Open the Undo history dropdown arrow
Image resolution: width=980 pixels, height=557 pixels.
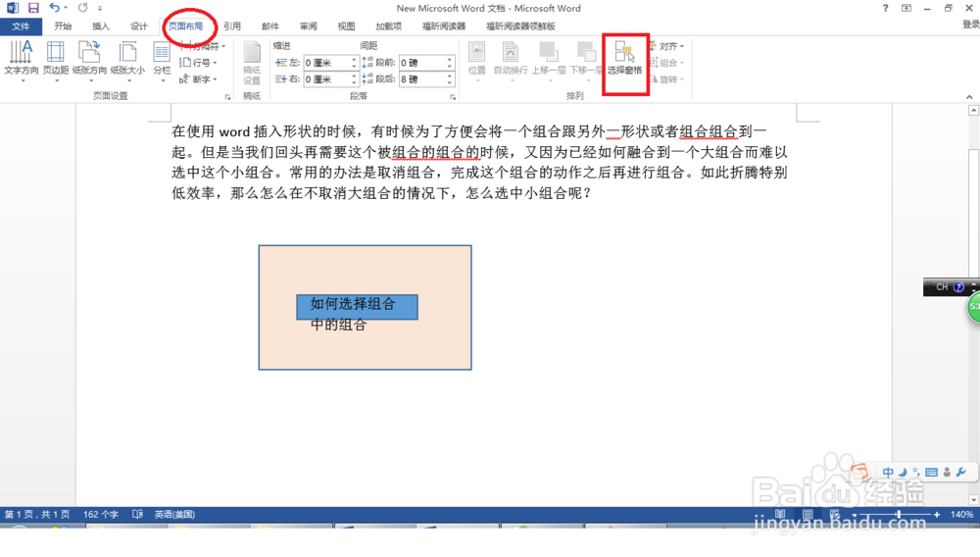click(66, 8)
